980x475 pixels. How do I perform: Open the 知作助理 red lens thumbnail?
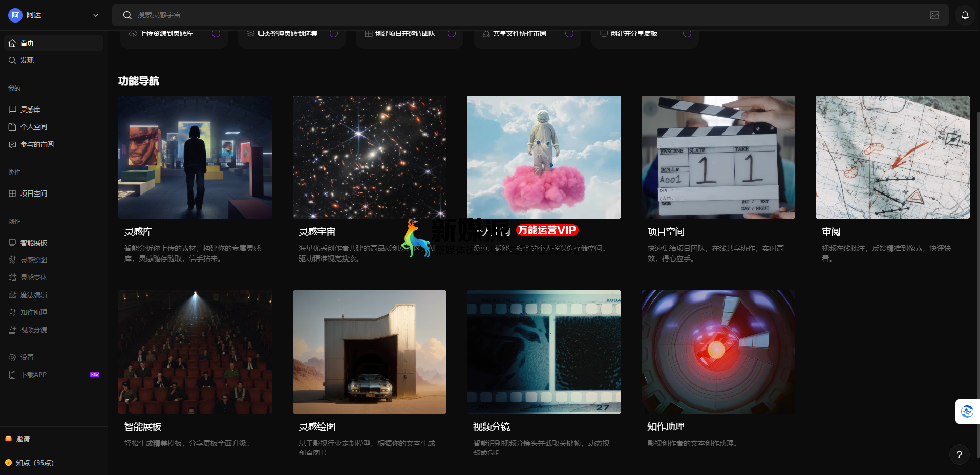click(718, 352)
